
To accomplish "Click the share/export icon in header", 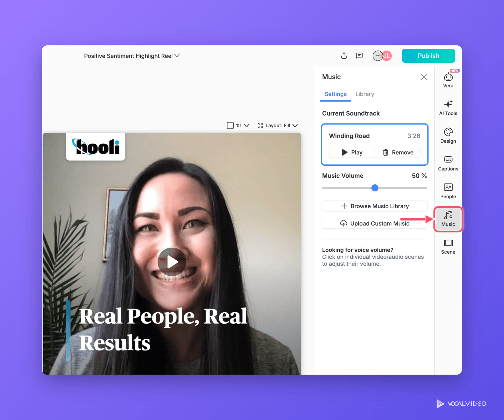I will tap(344, 56).
